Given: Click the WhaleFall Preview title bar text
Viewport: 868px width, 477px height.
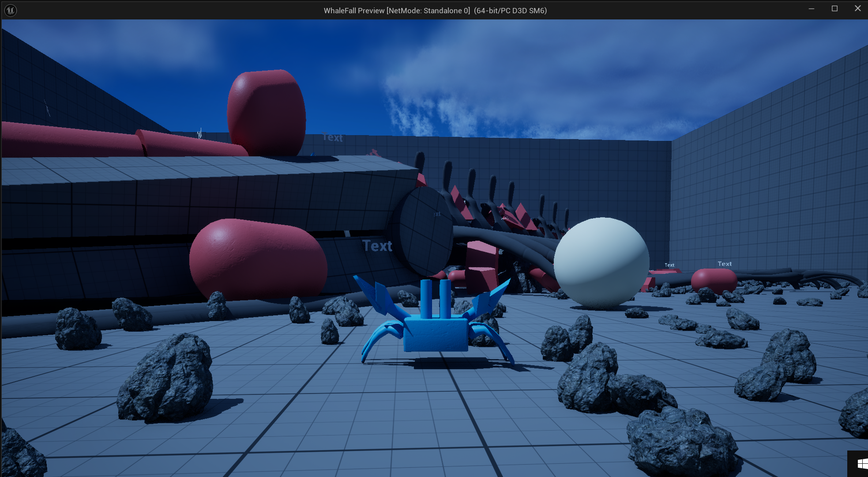Looking at the screenshot, I should pyautogui.click(x=435, y=11).
